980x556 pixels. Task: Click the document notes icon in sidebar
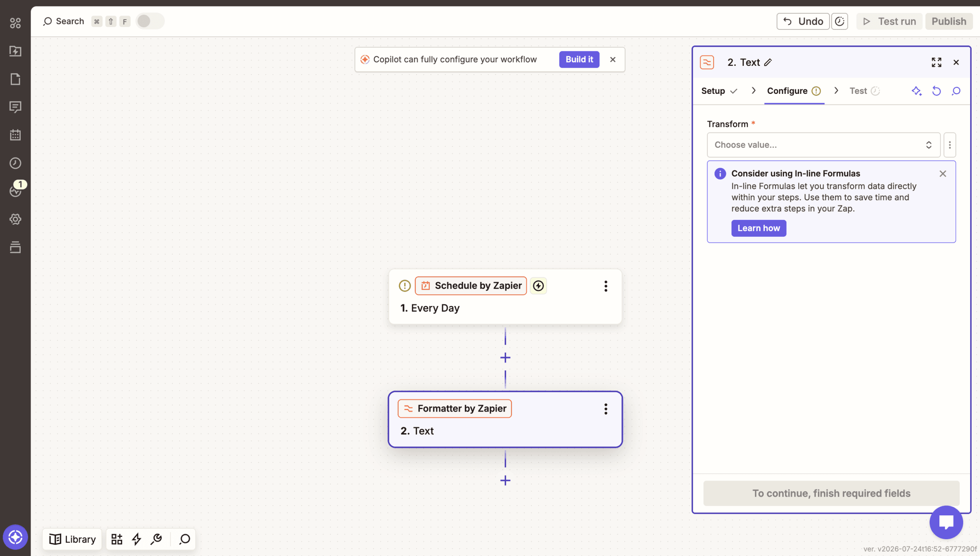point(15,79)
